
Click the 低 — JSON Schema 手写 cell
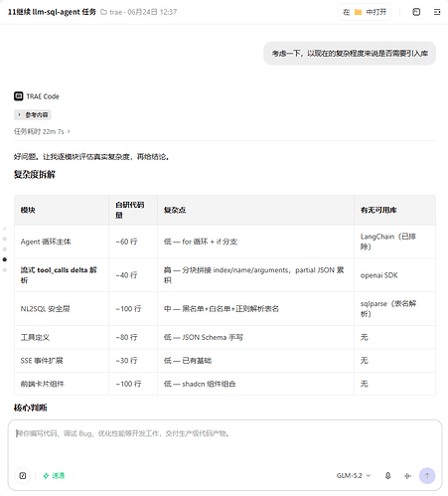[x=255, y=337]
